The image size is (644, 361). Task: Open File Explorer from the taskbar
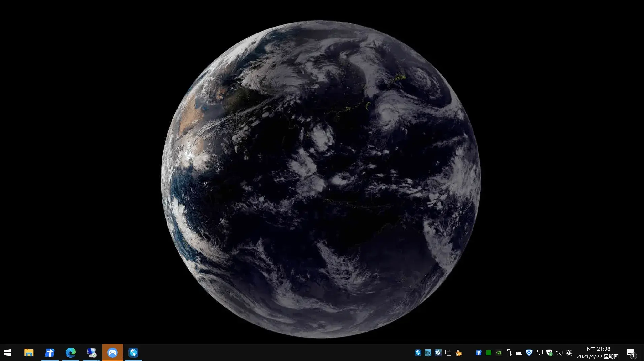29,353
